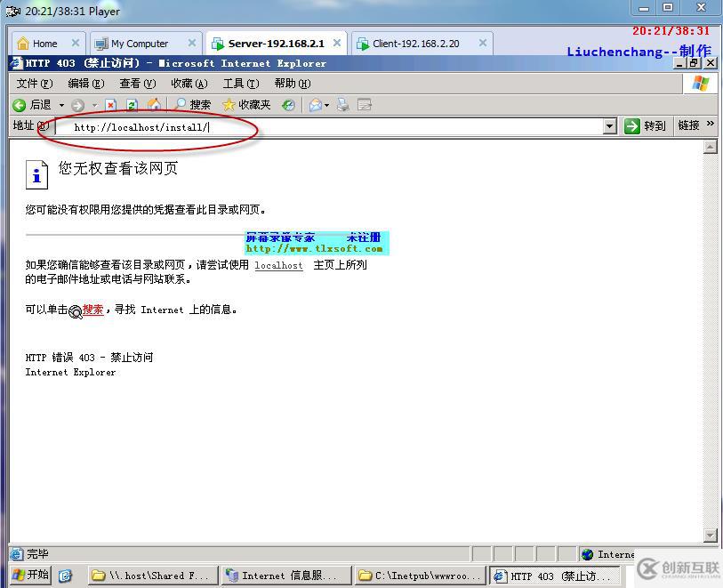Open the 文件(F) menu
Viewport: 723px width, 588px height.
(x=35, y=84)
